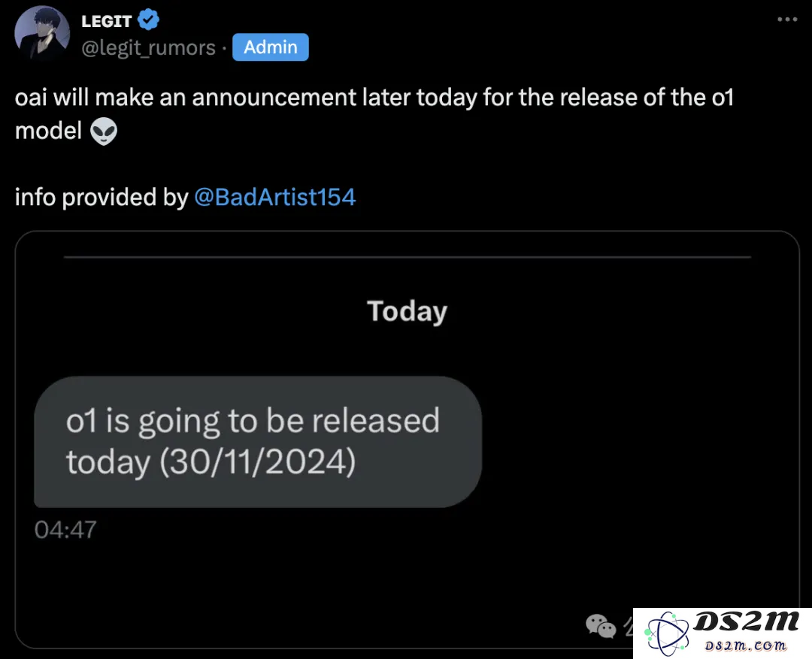
Task: Click the 04:47 message timestamp
Action: click(x=65, y=530)
